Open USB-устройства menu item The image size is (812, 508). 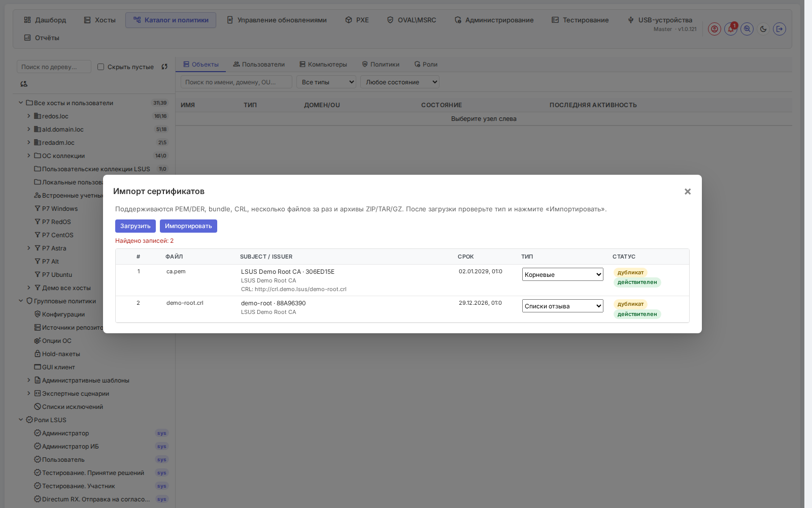[660, 20]
